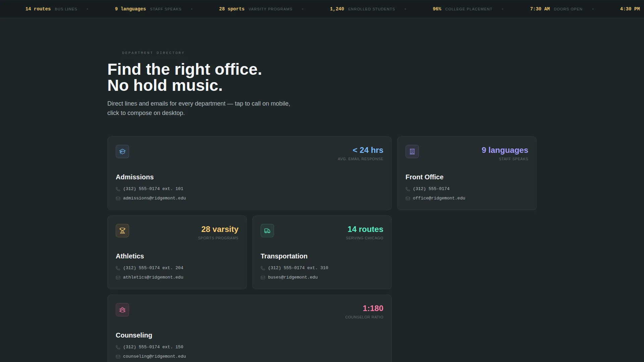Click the envelope icon beside office@ridgemont.edu
644x362 pixels.
pos(408,198)
